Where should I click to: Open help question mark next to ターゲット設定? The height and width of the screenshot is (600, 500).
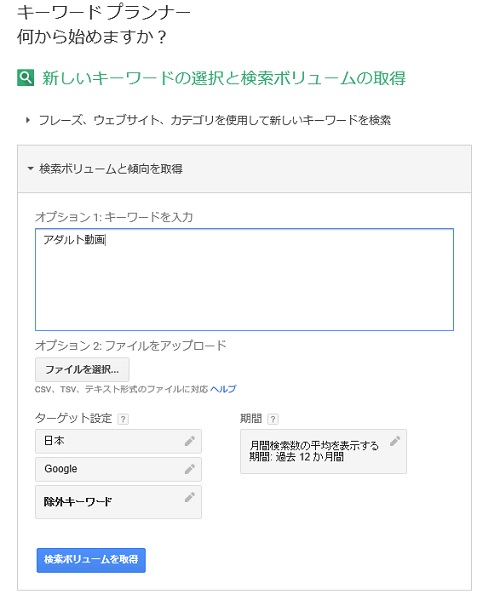123,419
